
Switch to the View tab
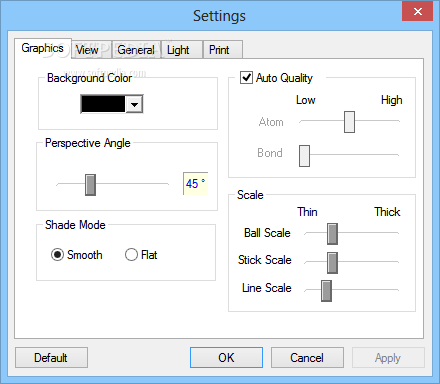click(87, 50)
